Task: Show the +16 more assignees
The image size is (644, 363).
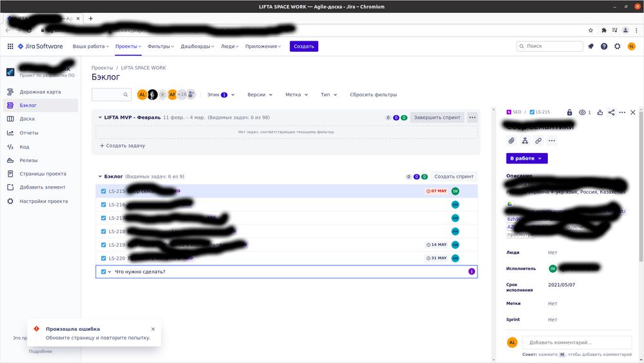Action: pos(182,94)
